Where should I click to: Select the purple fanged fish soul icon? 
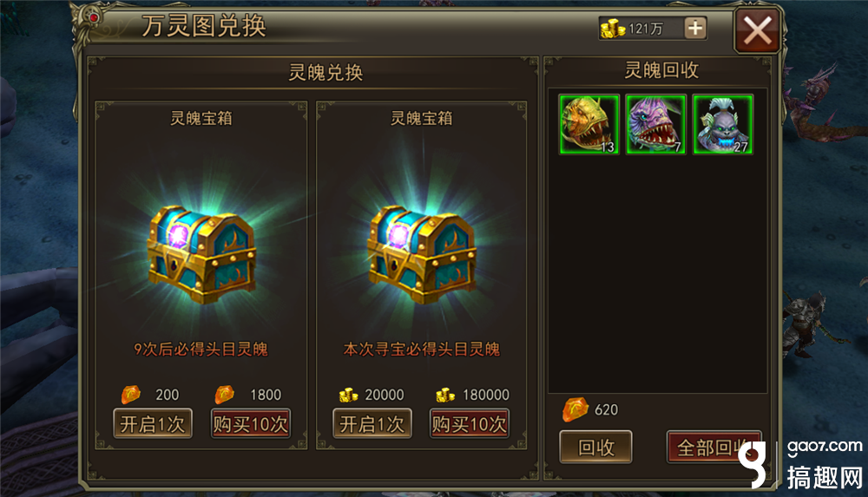click(x=656, y=124)
